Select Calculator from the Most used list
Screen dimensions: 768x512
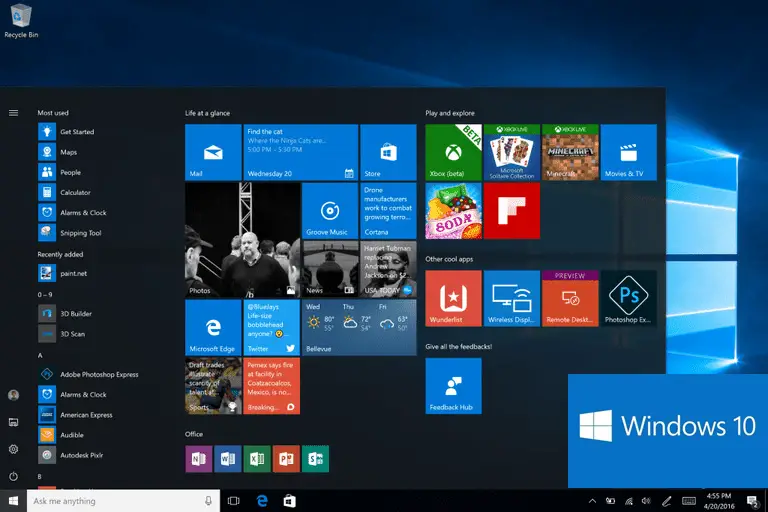pos(75,192)
